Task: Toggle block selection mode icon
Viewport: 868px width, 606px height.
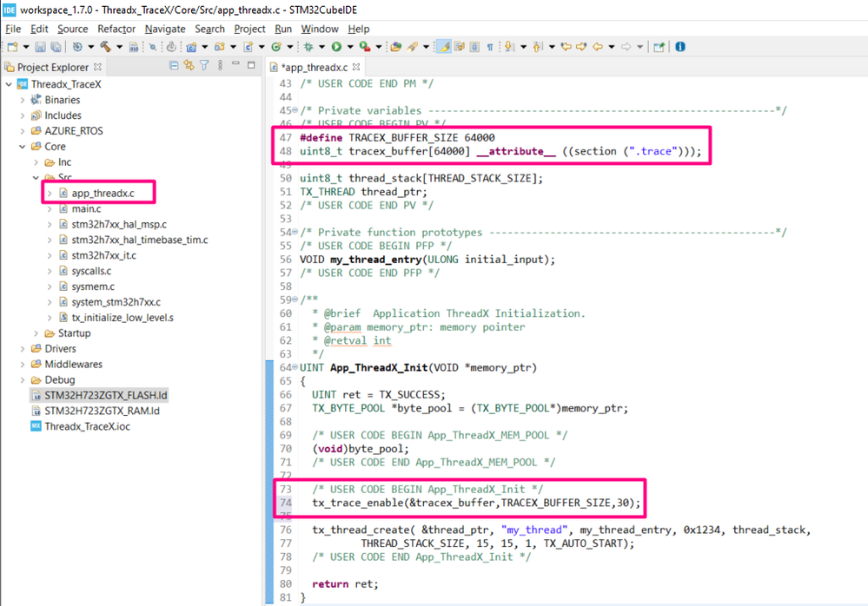Action: pos(474,47)
